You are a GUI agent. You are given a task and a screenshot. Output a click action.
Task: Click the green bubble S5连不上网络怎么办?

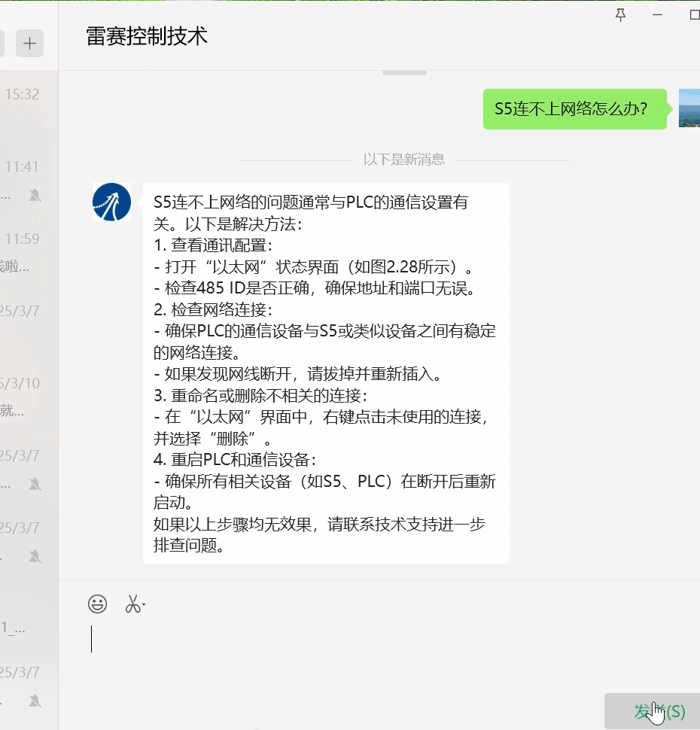click(x=575, y=108)
